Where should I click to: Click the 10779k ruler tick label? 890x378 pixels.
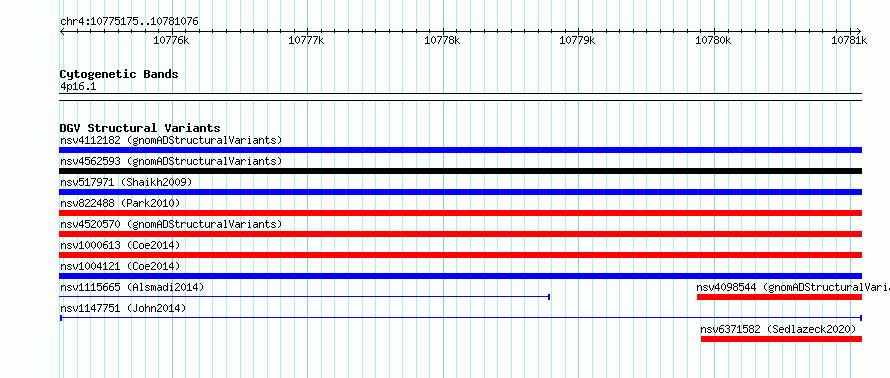point(577,40)
